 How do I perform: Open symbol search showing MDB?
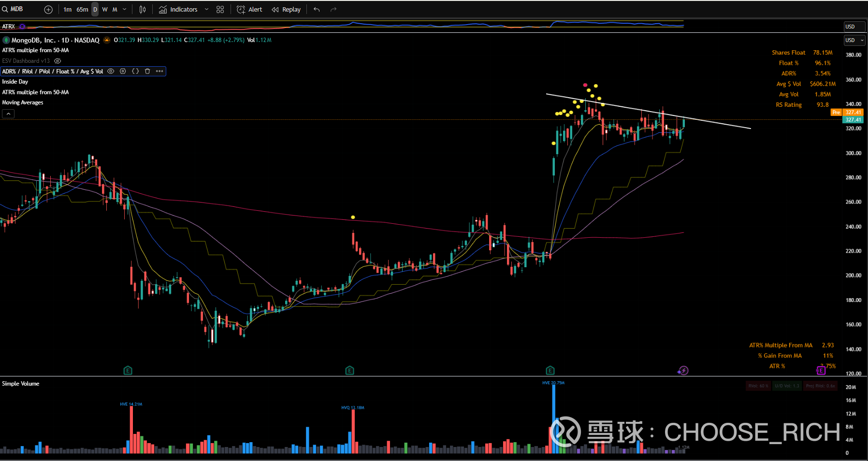[x=13, y=9]
